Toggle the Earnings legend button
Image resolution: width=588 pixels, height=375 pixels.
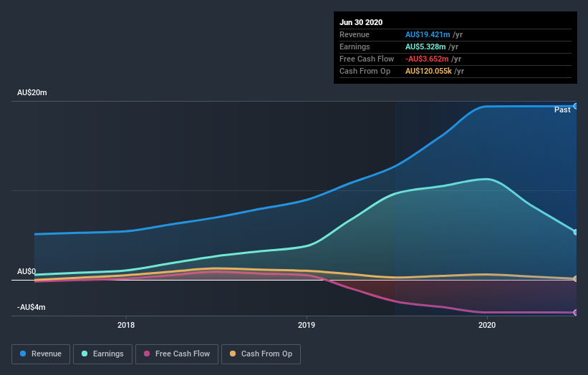tap(102, 354)
